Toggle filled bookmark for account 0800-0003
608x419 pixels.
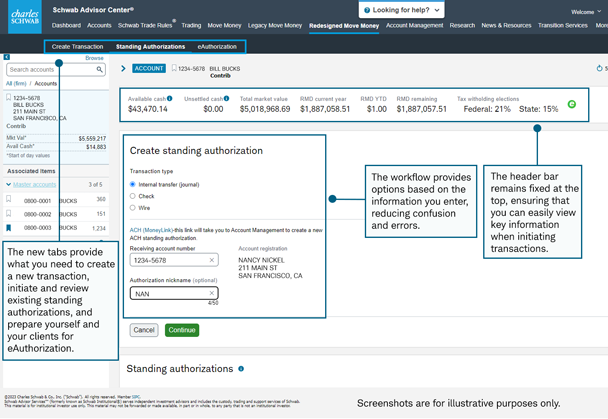[9, 228]
